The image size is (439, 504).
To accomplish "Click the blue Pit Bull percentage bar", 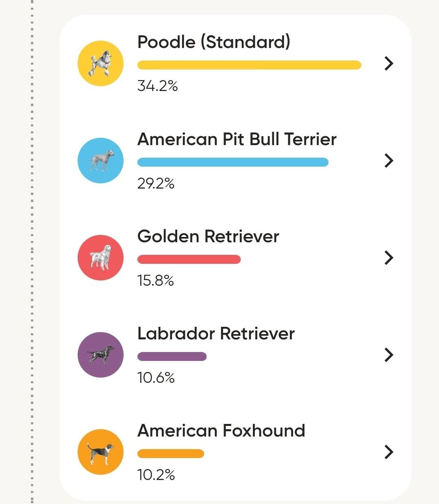I will (233, 162).
